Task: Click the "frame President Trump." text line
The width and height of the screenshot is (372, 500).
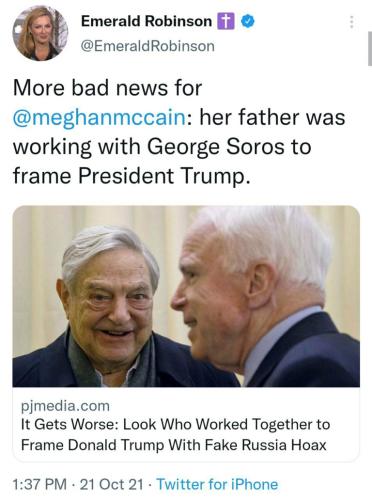Action: point(131,176)
